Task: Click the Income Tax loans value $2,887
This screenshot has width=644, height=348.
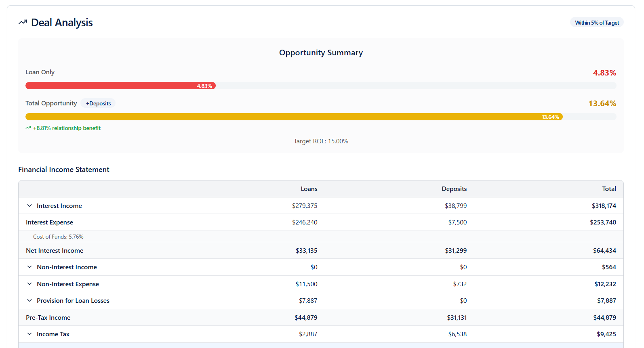Action: tap(308, 334)
